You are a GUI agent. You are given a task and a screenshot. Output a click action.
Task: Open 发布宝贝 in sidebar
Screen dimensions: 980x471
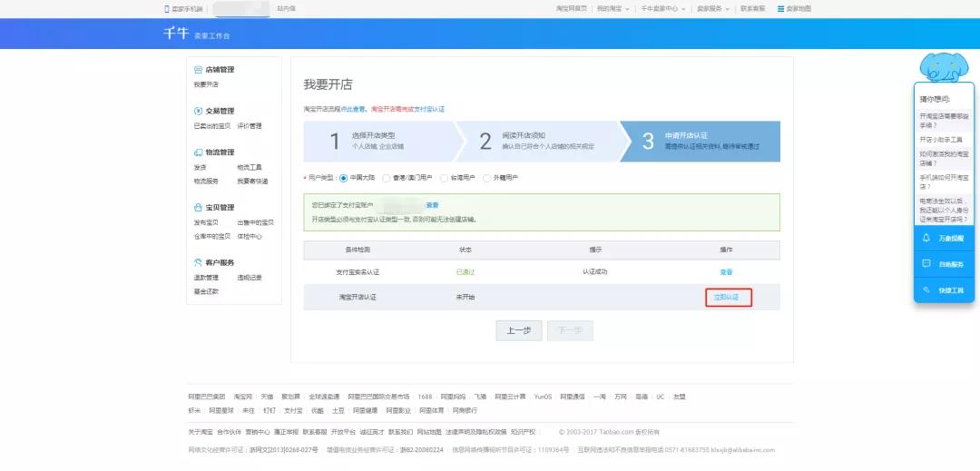click(206, 222)
